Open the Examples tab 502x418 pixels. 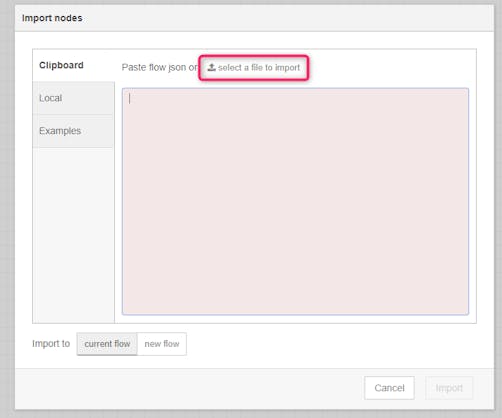click(73, 131)
